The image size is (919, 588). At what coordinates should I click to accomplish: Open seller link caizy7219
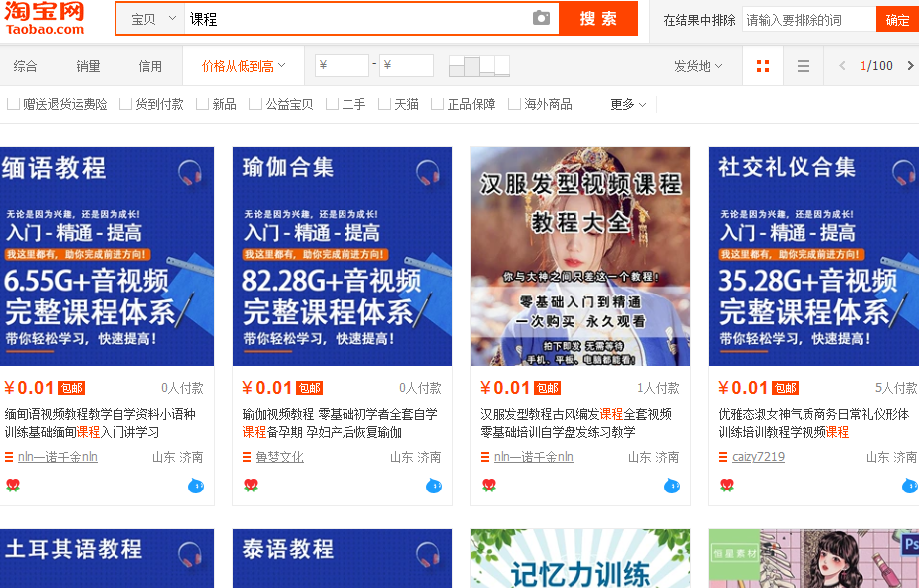(758, 457)
